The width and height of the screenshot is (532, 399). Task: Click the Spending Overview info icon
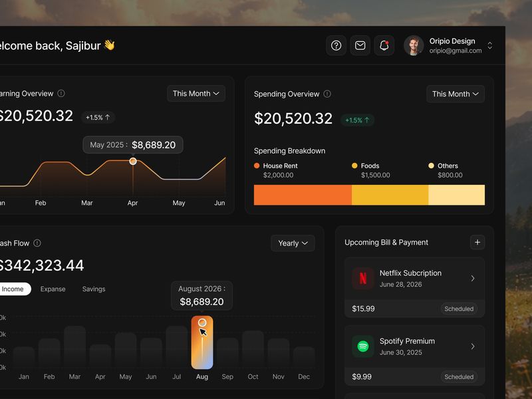point(327,94)
